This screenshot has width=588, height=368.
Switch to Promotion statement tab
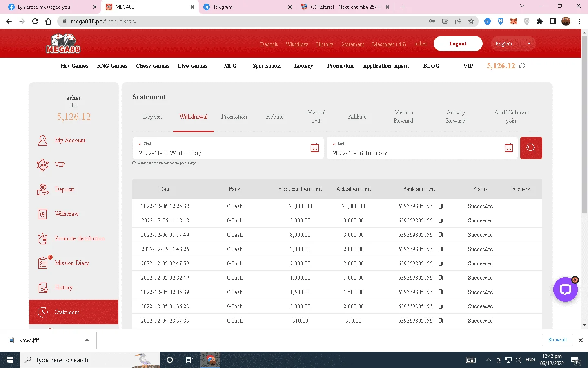pyautogui.click(x=234, y=117)
